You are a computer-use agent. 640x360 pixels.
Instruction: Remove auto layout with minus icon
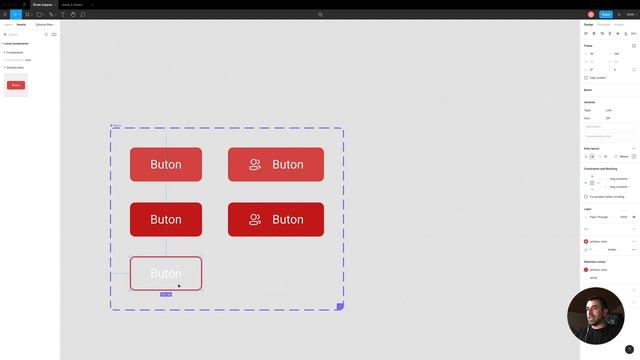[x=634, y=149]
